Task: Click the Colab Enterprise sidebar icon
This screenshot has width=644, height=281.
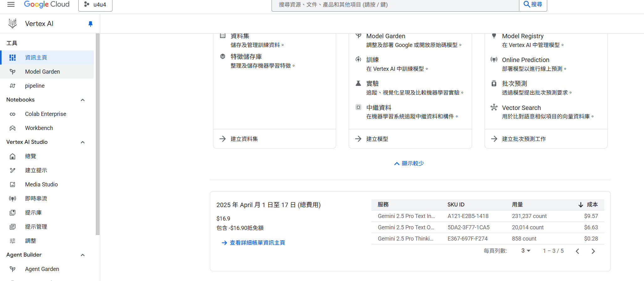Action: tap(13, 114)
